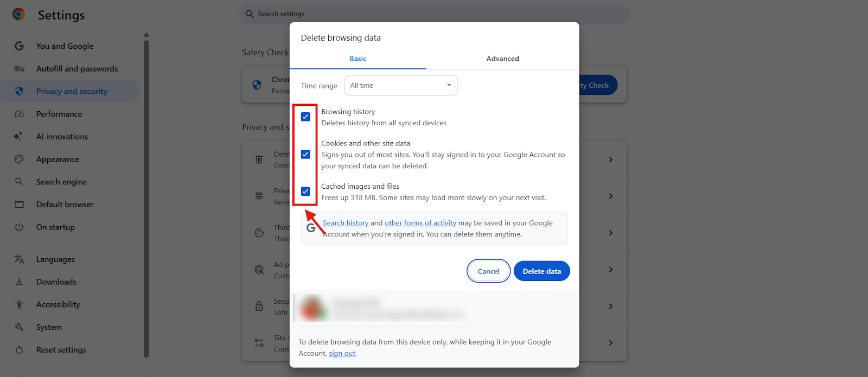Expand the Site settings row chevron
The image size is (868, 377).
click(x=611, y=343)
